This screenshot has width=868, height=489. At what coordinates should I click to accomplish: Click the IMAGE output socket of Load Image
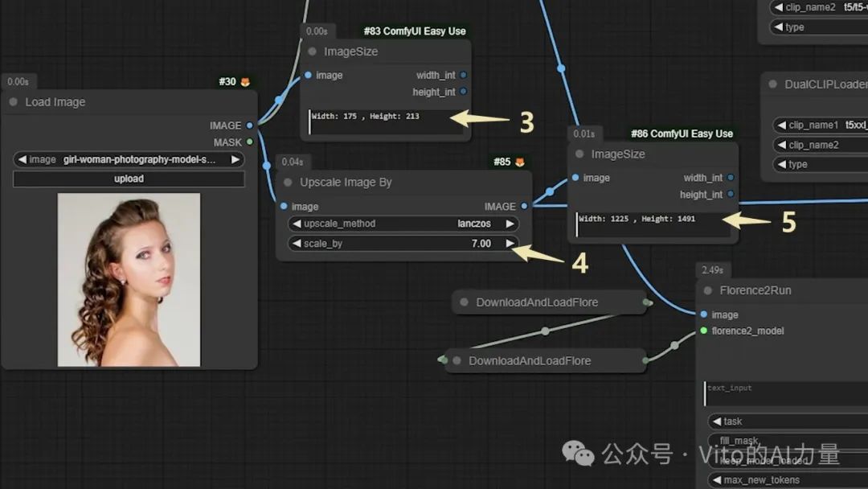point(250,125)
